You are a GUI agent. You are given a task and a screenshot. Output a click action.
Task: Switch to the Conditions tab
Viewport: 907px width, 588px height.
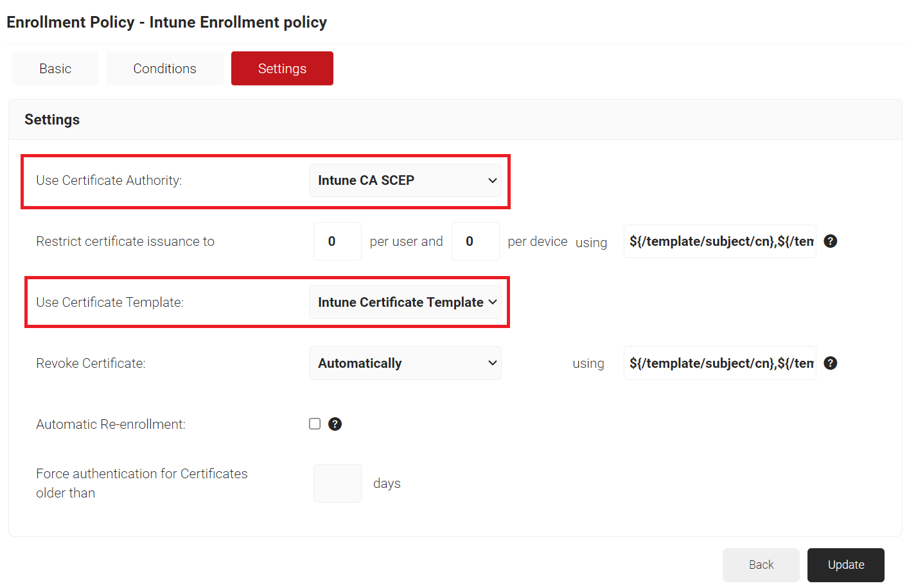pyautogui.click(x=164, y=69)
